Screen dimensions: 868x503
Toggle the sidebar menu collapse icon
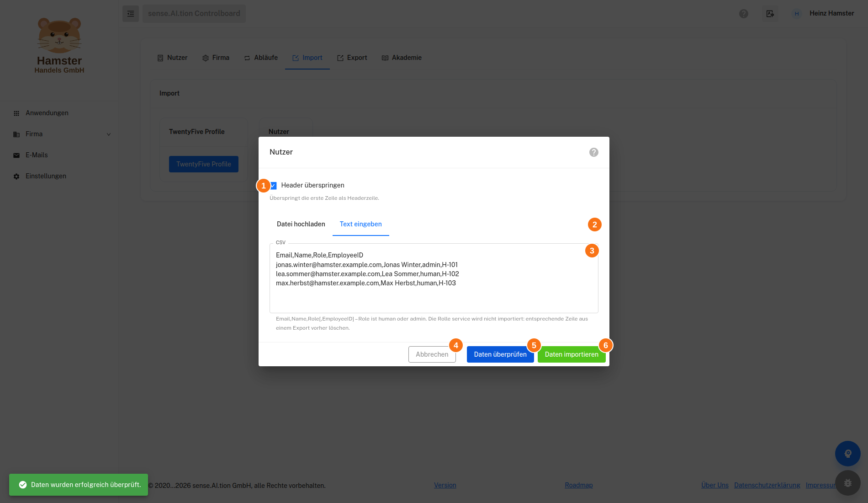[x=131, y=14]
